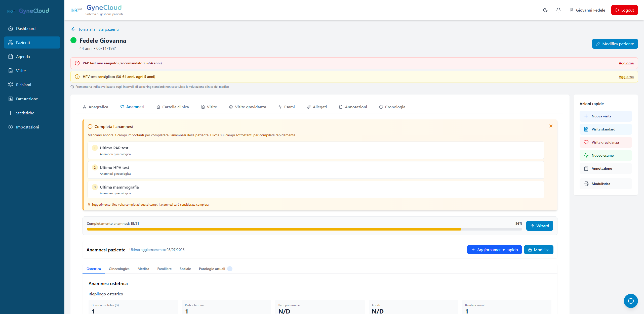
Task: Start a Visita gravidanza quick action
Action: [x=606, y=142]
